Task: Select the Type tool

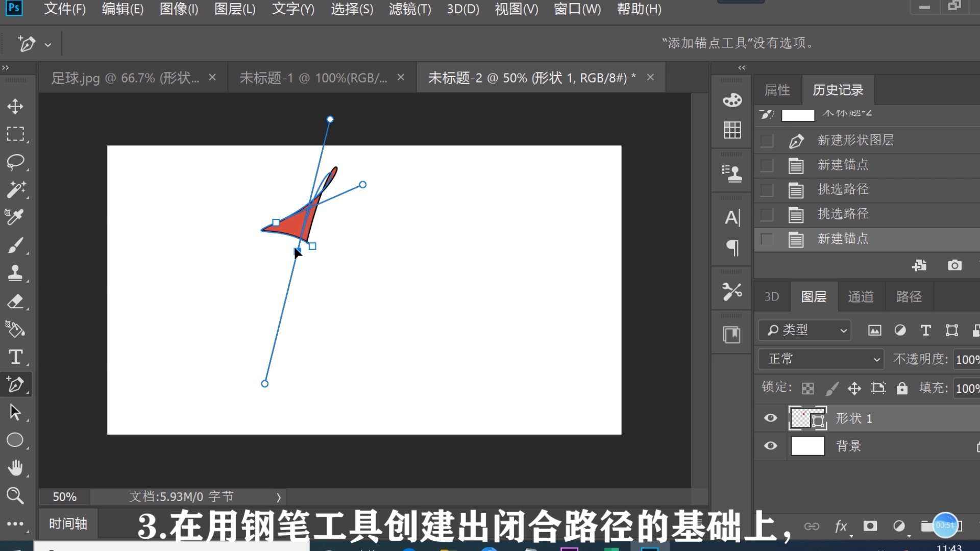Action: (15, 357)
